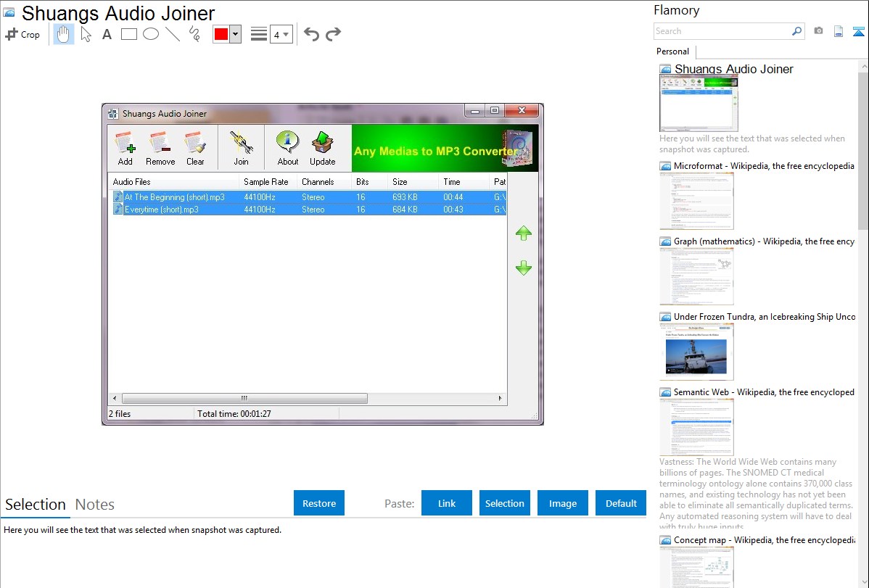
Task: Click the Restore button
Action: [319, 503]
